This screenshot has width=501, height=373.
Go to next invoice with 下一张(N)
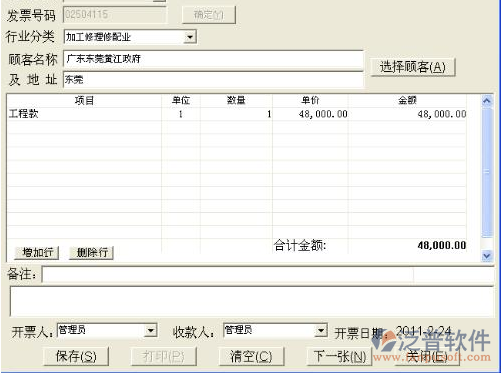[339, 356]
